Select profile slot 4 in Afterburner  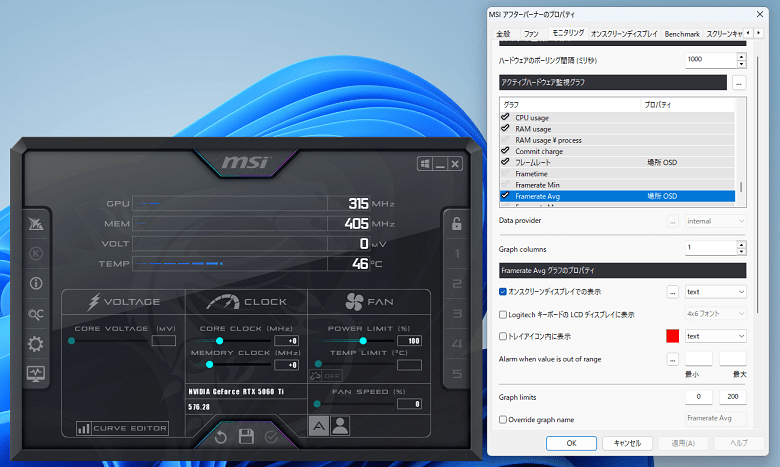tap(457, 344)
